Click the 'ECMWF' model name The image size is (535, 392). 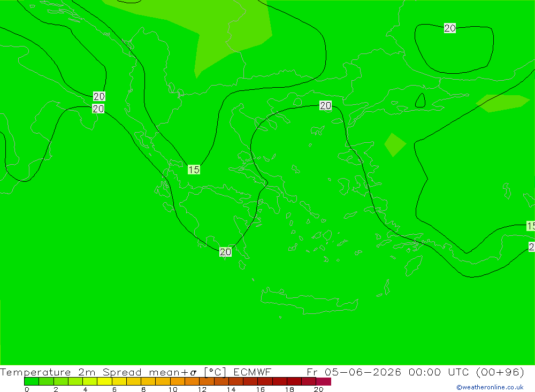(252, 372)
